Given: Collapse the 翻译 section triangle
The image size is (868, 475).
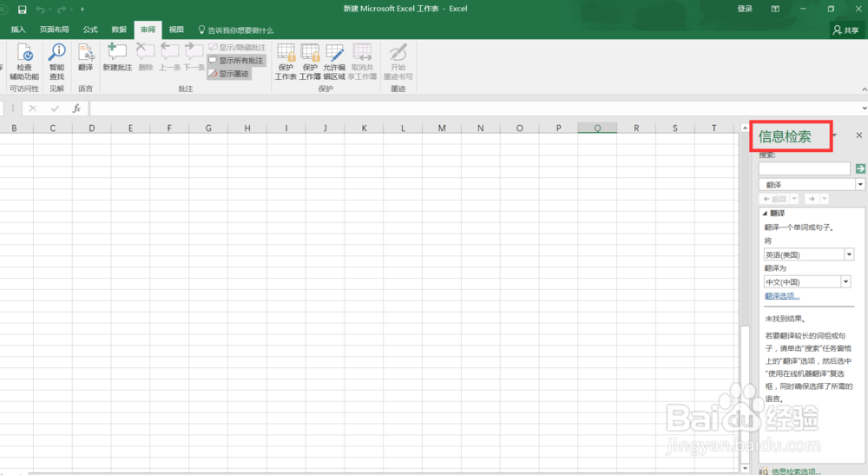Looking at the screenshot, I should pyautogui.click(x=765, y=213).
